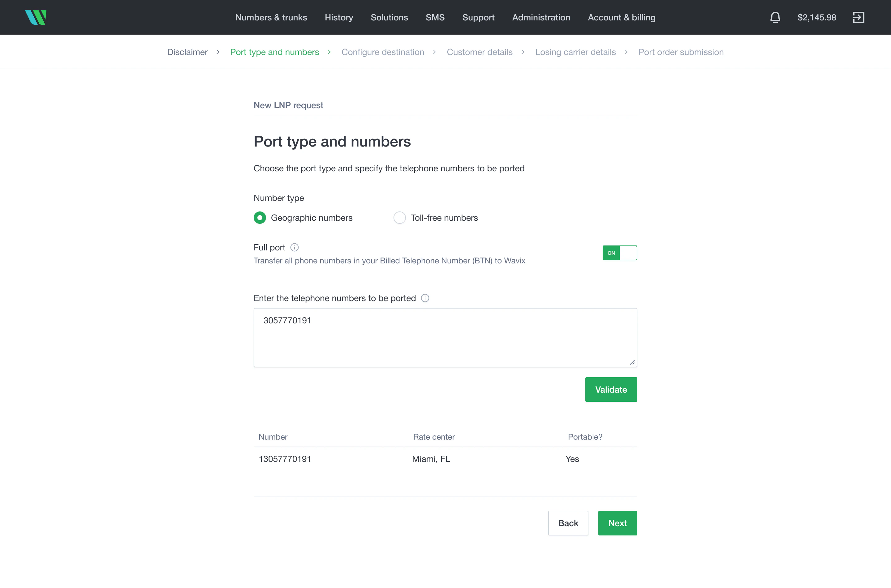Open the Support menu

click(x=478, y=17)
